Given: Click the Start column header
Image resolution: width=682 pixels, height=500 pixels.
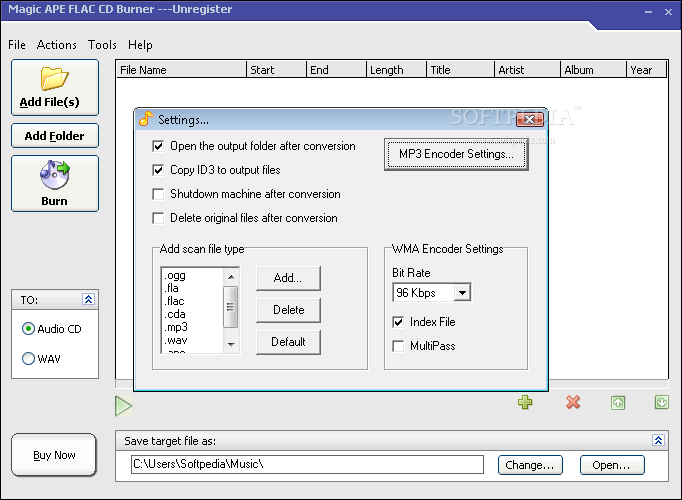Looking at the screenshot, I should pos(277,70).
